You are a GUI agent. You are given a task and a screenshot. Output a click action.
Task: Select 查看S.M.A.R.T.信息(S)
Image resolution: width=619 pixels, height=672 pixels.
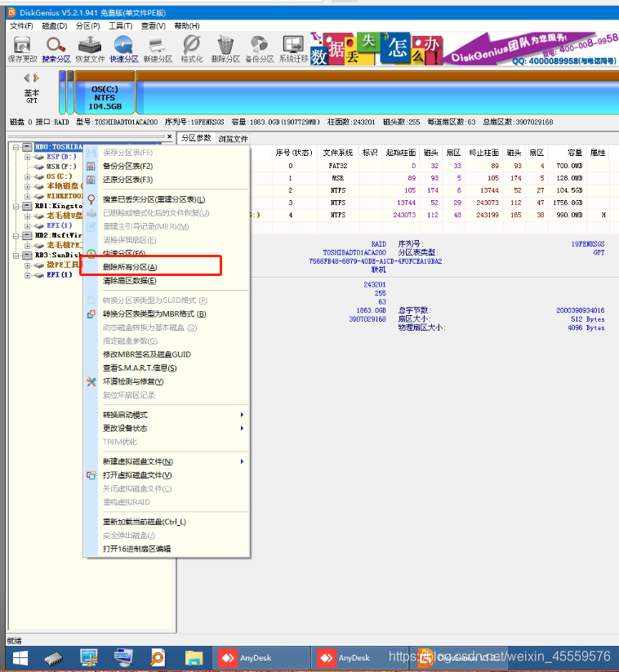(167, 367)
